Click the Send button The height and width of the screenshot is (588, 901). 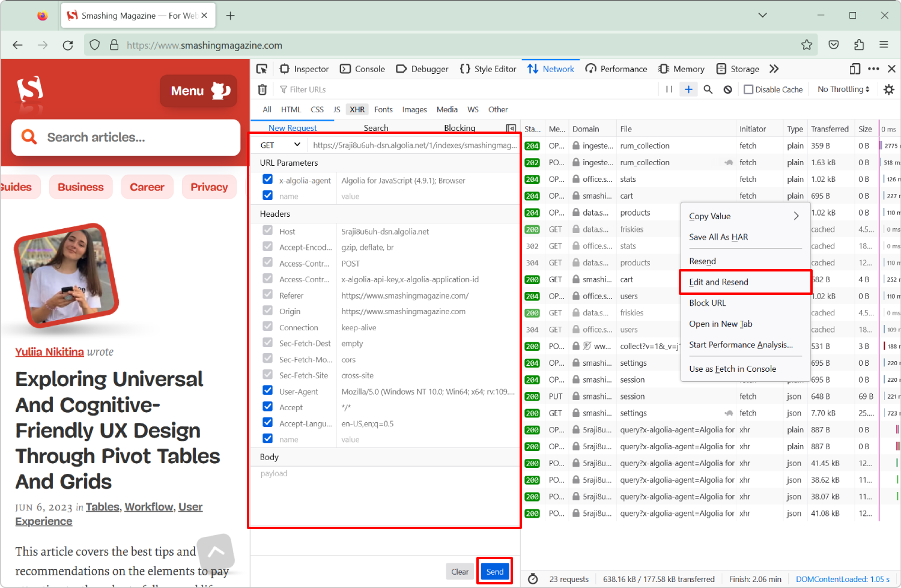494,571
